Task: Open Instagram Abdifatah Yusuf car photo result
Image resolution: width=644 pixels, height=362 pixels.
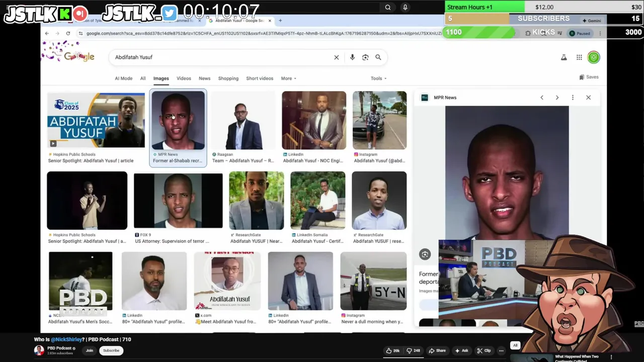Action: coord(379,120)
